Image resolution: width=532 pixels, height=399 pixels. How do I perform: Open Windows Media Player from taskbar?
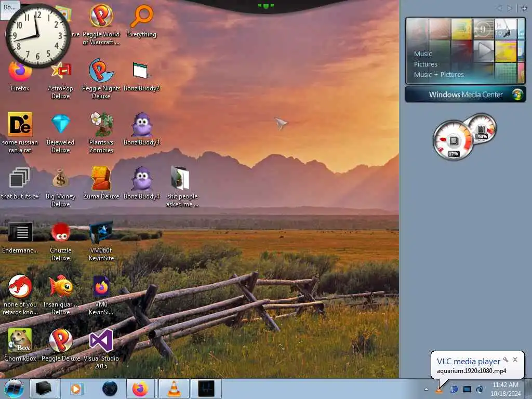click(76, 389)
